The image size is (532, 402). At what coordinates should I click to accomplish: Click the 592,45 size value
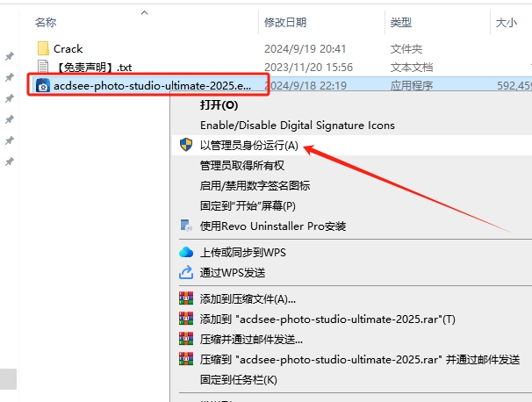click(x=514, y=85)
